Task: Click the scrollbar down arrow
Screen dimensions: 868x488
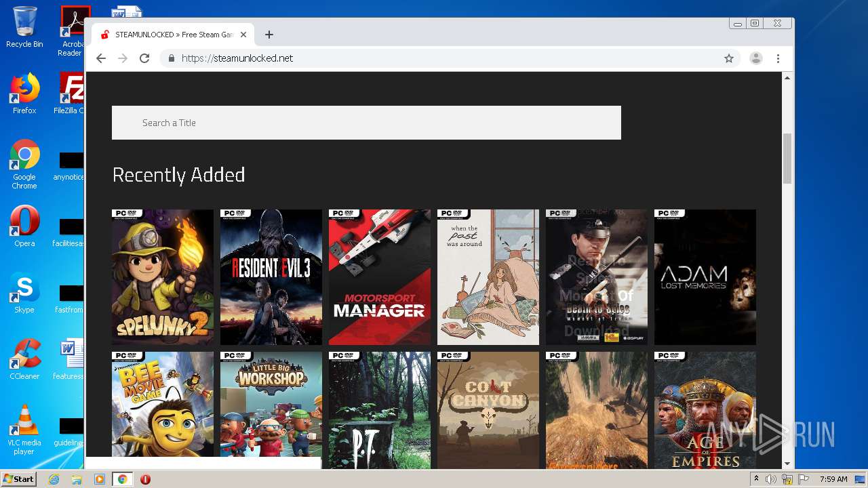Action: coord(787,464)
